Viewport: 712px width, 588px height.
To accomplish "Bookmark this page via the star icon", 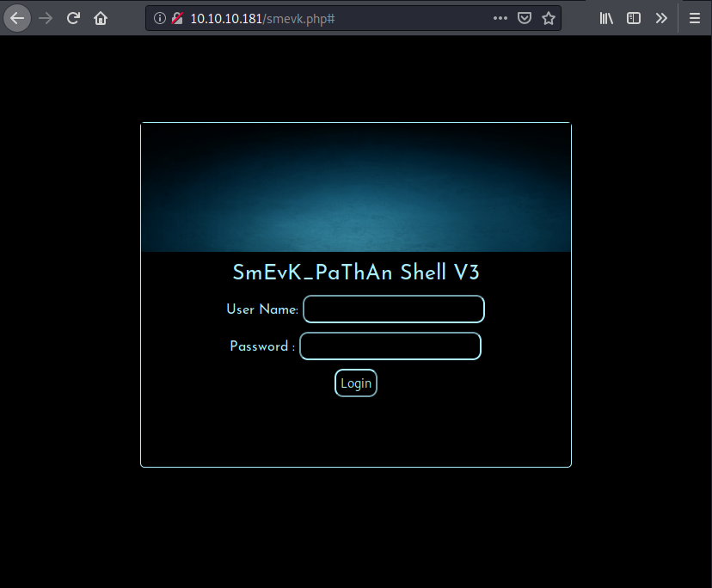I will [x=549, y=17].
